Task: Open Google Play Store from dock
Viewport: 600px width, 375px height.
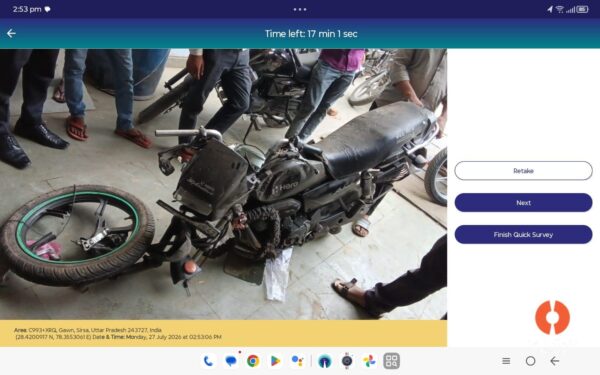Action: pyautogui.click(x=275, y=361)
